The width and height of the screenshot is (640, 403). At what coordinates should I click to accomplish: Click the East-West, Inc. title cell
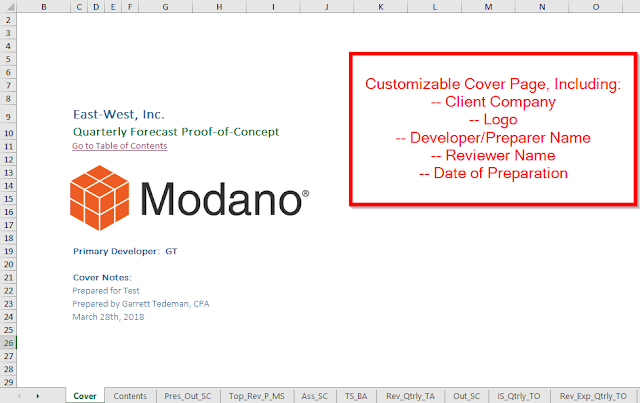click(x=118, y=114)
